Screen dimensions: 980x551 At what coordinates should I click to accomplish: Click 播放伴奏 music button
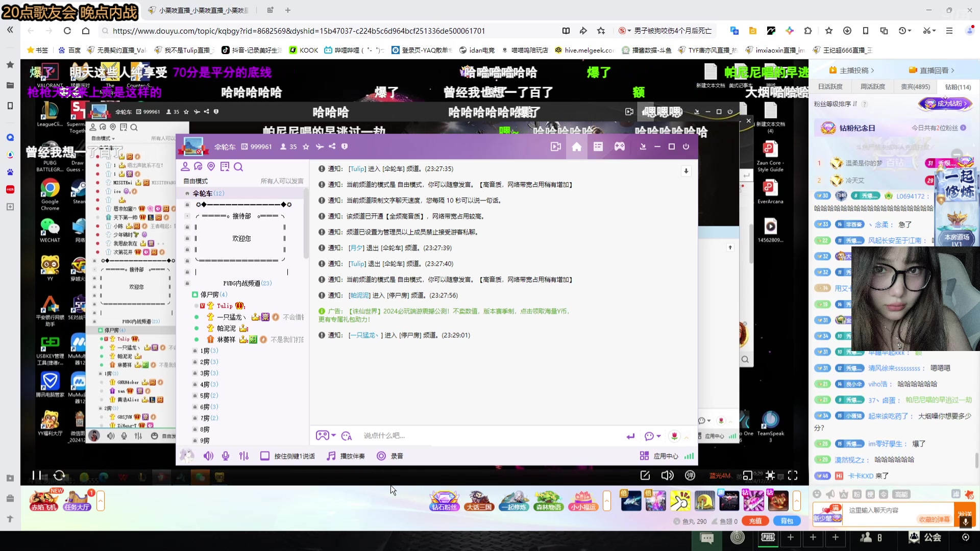346,456
